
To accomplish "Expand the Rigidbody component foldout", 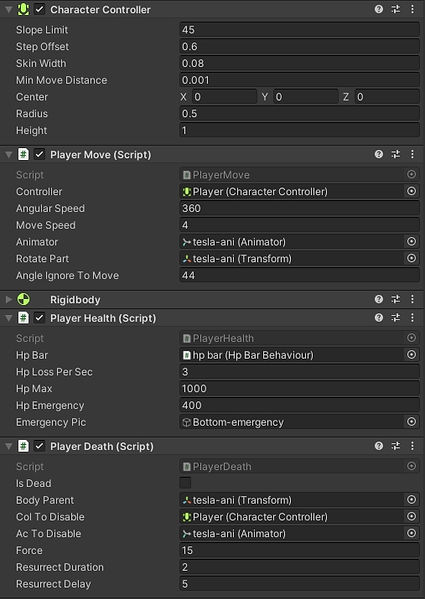I will (8, 300).
